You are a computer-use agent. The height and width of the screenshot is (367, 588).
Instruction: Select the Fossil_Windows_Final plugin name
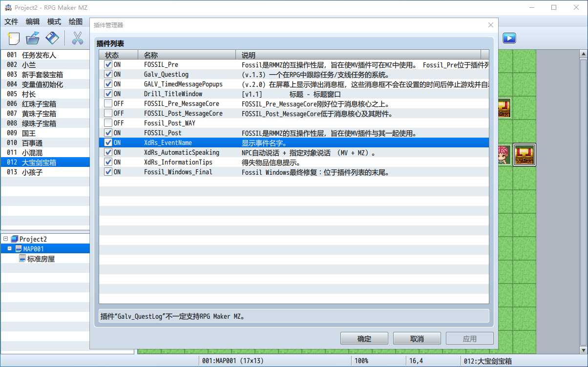(x=178, y=172)
